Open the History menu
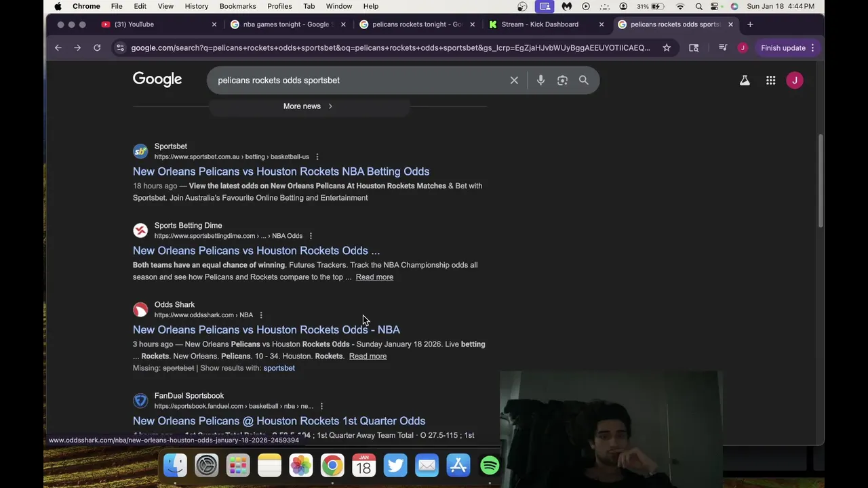 [x=197, y=6]
